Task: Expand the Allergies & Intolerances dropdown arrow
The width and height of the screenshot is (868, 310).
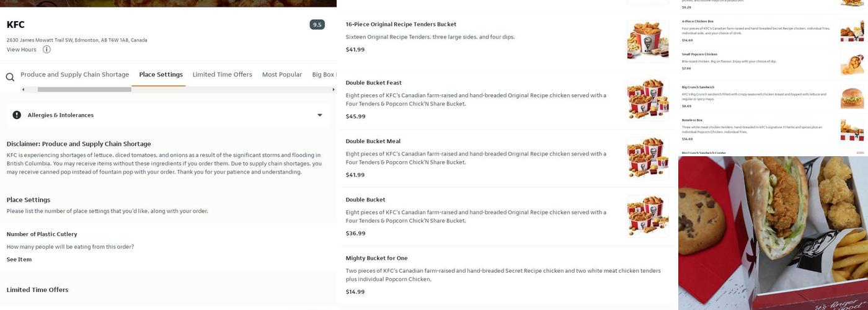Action: pos(320,115)
